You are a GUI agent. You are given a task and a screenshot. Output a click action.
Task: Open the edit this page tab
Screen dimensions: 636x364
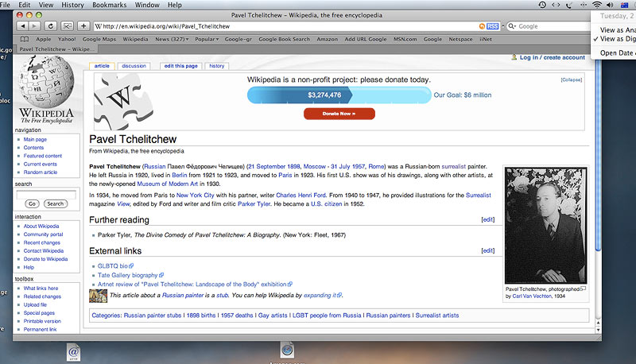[181, 66]
